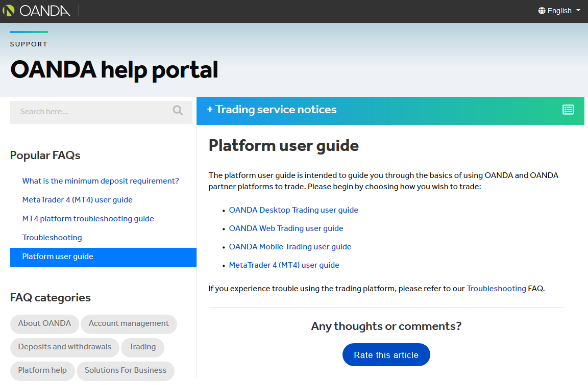Select Solutions For Business category
588x385 pixels.
click(125, 370)
